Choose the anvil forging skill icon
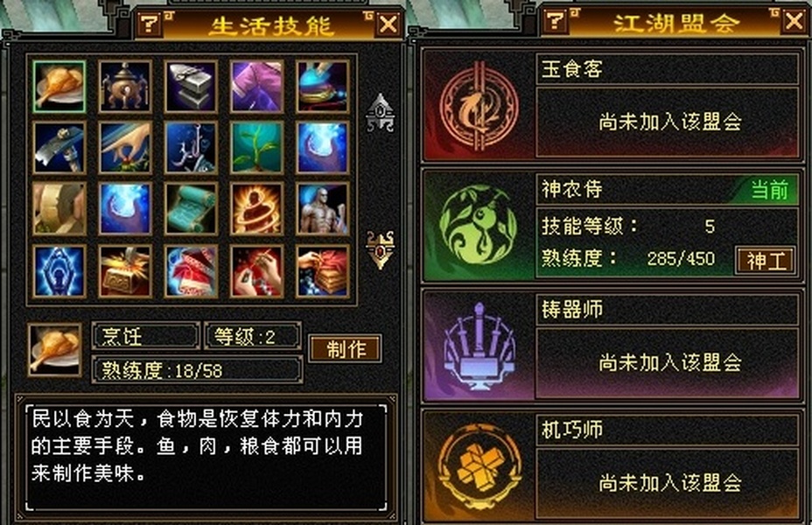The width and height of the screenshot is (812, 525). pos(191,87)
